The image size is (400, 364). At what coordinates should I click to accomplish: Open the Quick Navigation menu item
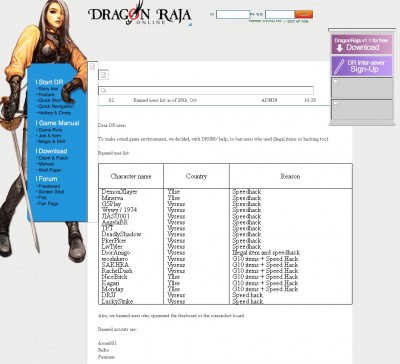[x=56, y=106]
